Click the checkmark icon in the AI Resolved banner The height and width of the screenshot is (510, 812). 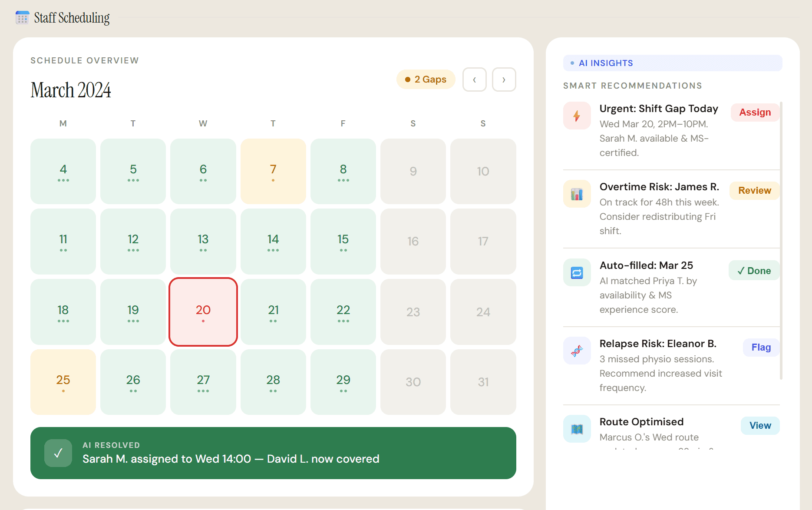[x=58, y=453]
